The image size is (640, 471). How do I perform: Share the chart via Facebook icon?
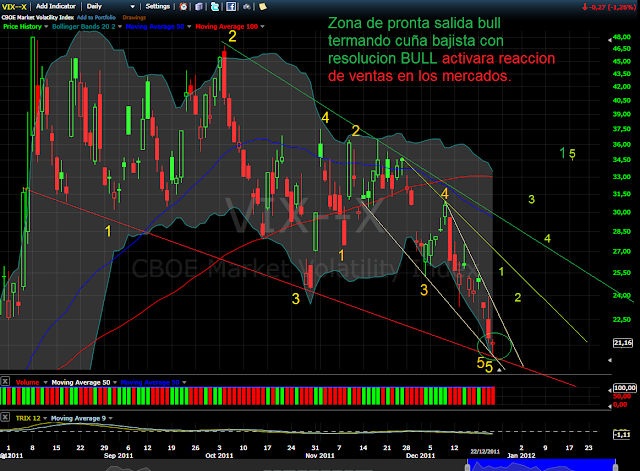click(x=231, y=7)
